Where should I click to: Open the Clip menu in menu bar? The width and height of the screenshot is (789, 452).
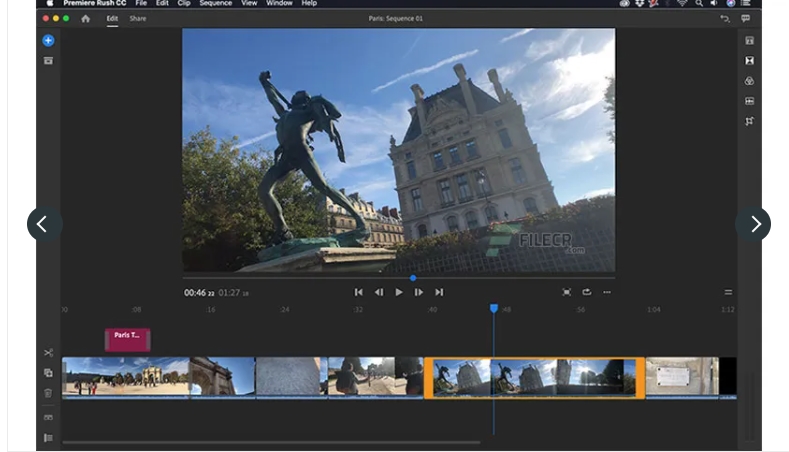point(183,4)
